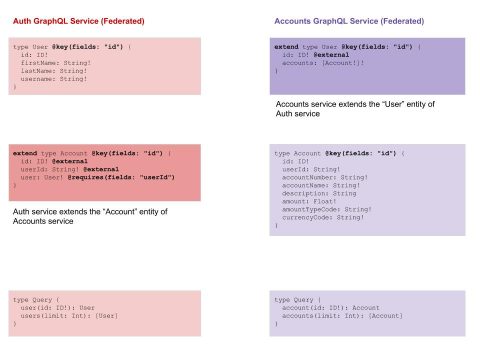Image resolution: width=480 pixels, height=360 pixels.
Task: Select the purple extend type User block
Action: click(x=367, y=66)
